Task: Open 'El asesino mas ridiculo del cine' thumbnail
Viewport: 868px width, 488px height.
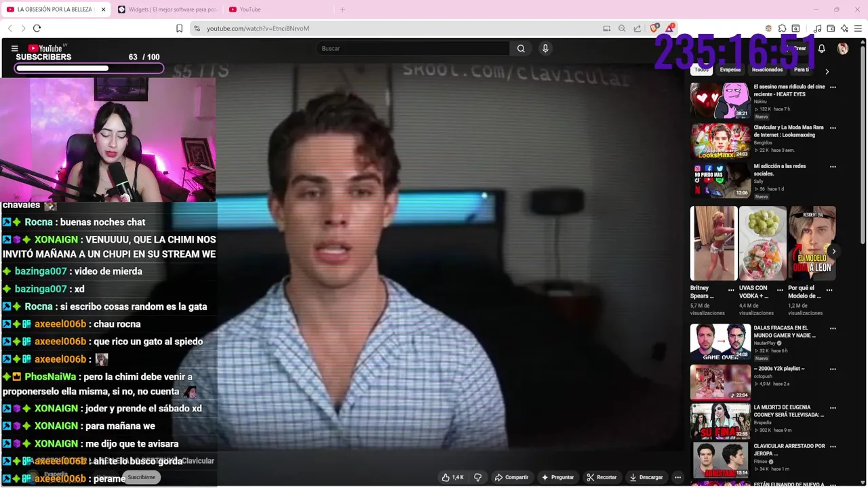Action: pos(720,100)
